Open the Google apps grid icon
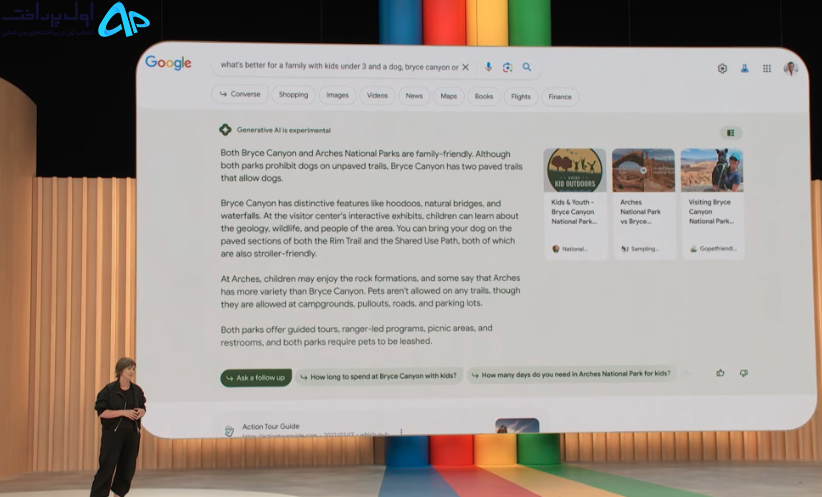Viewport: 822px width, 497px height. [767, 68]
